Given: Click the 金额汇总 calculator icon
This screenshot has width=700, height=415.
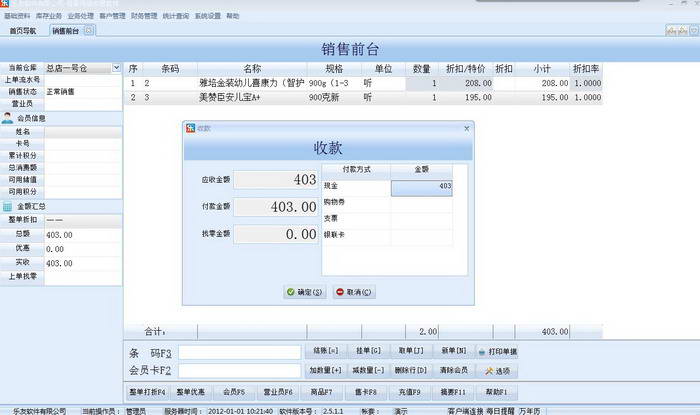Looking at the screenshot, I should [x=8, y=207].
